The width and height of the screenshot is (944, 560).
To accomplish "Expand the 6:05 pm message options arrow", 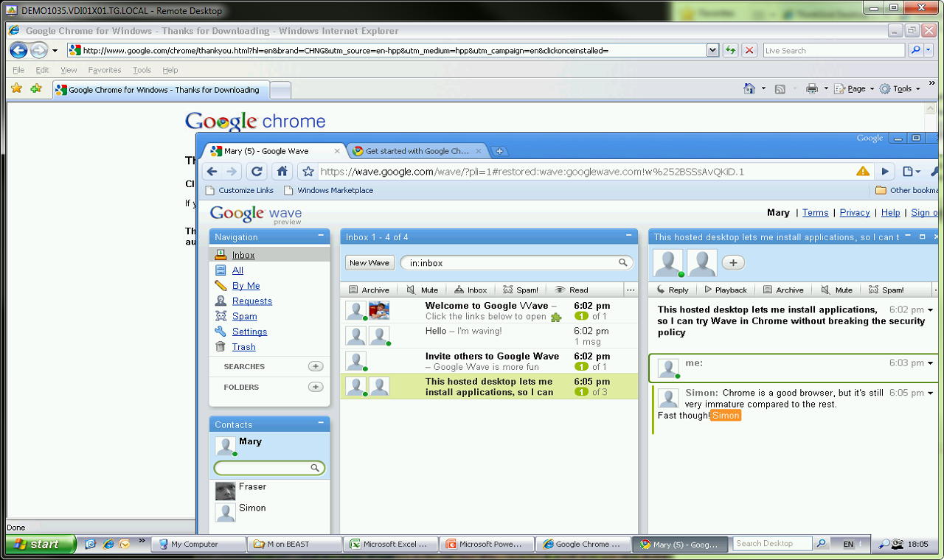I will pos(931,393).
